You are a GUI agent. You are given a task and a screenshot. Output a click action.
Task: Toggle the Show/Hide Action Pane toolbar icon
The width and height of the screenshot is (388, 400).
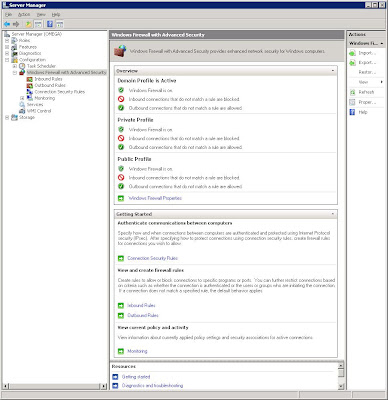pos(59,24)
